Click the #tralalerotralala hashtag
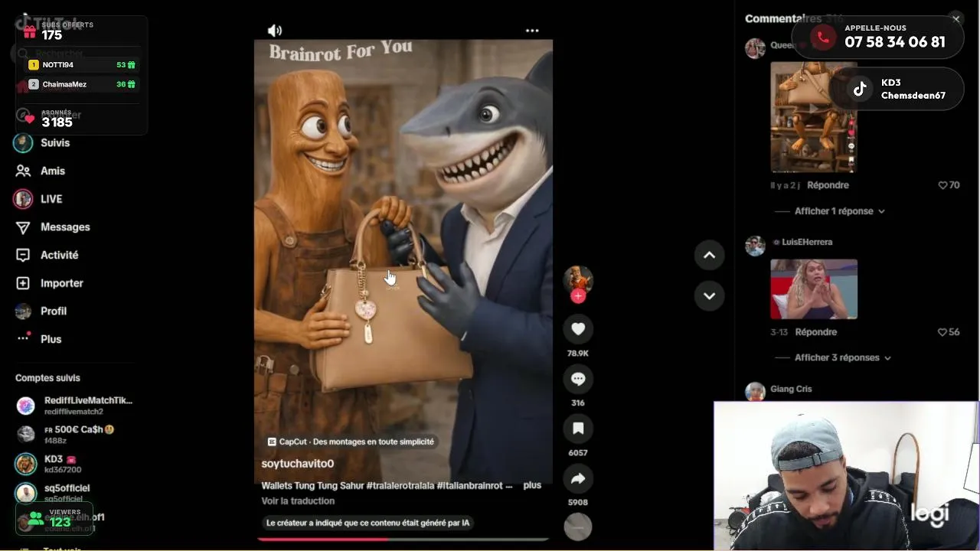 (x=400, y=485)
